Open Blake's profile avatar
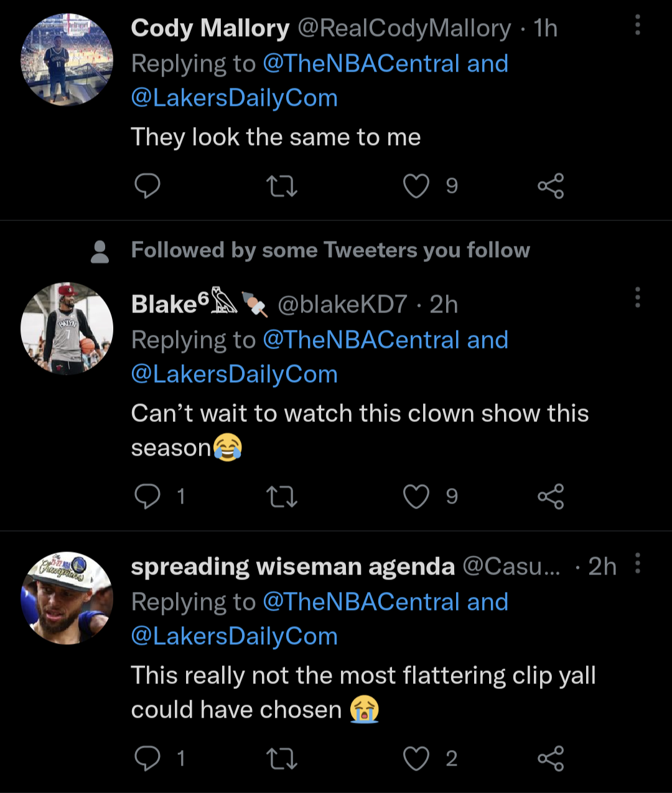 pos(67,329)
